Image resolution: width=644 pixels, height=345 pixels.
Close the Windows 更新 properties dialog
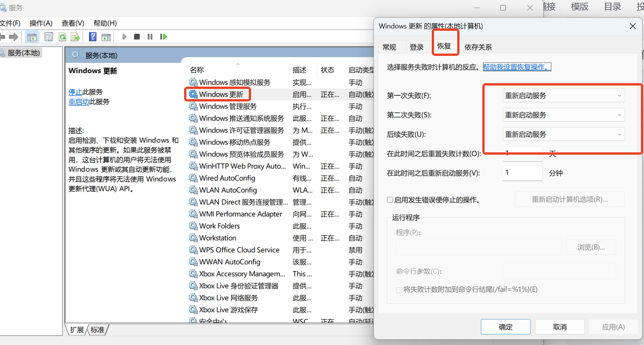(x=633, y=26)
